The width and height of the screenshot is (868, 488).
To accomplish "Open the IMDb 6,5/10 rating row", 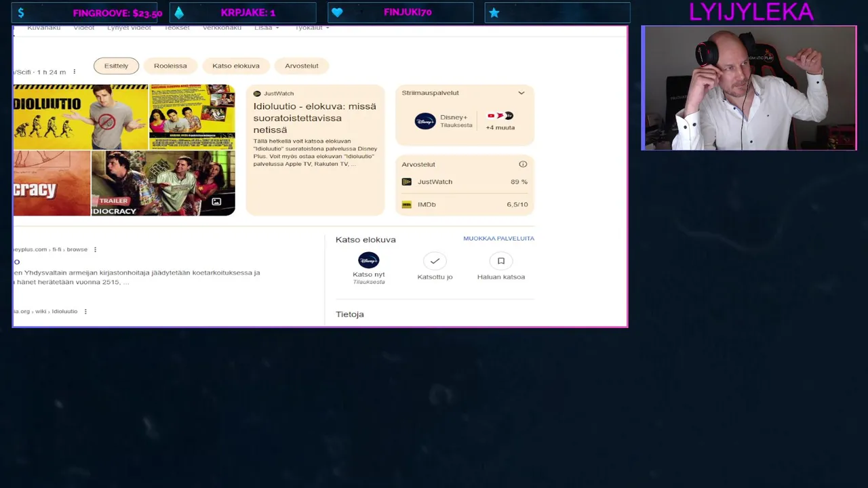I will click(465, 204).
